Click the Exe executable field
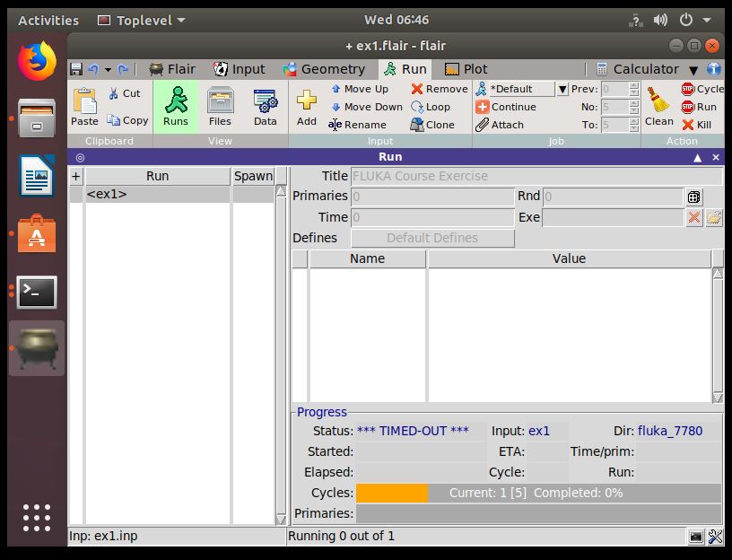The height and width of the screenshot is (560, 732). [x=614, y=218]
